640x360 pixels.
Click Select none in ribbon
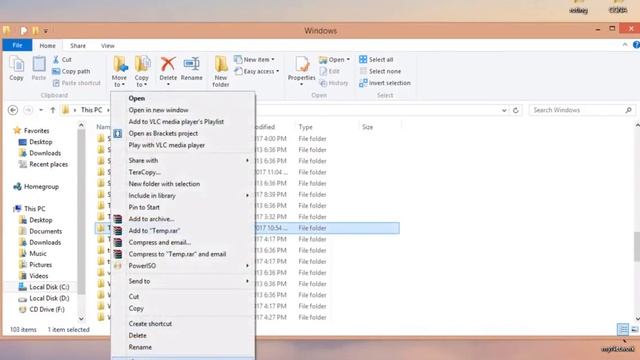tap(380, 71)
